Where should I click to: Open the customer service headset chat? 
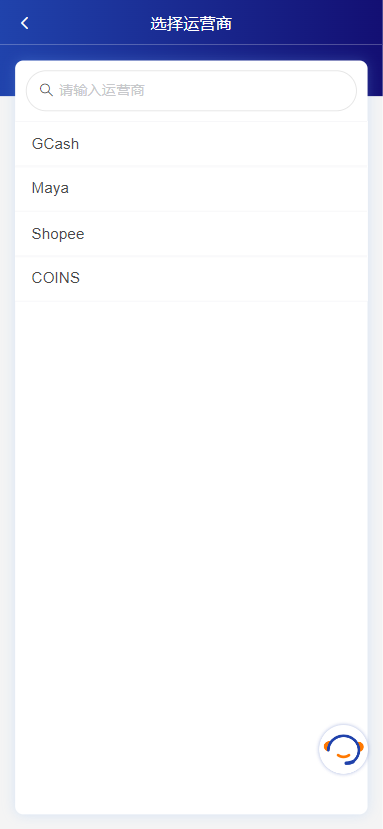tap(343, 749)
